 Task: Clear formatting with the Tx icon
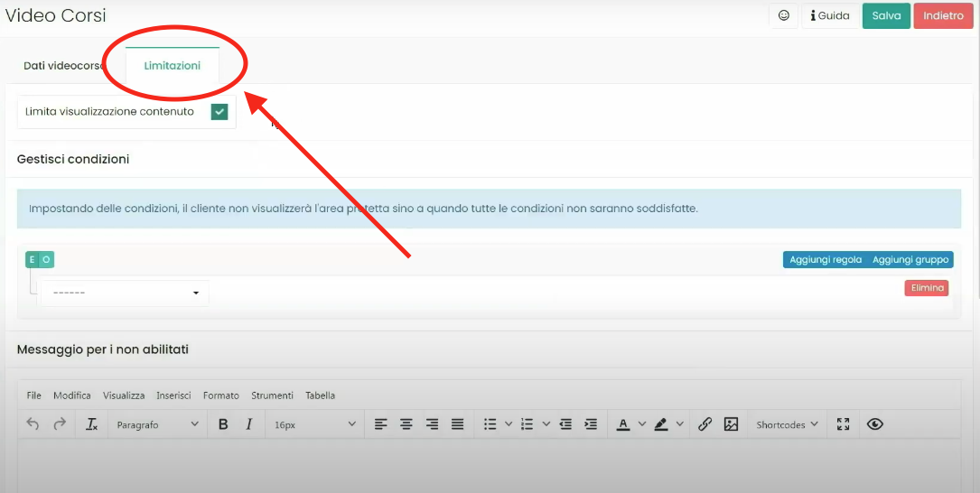pos(91,424)
